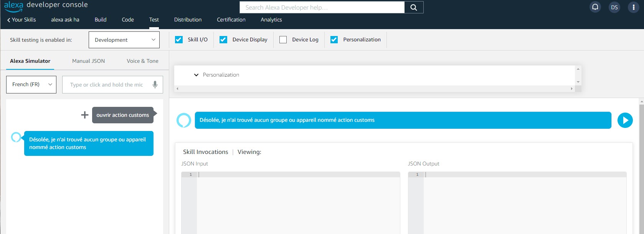Click the Alexa developer console logo
This screenshot has height=234, width=644.
[x=46, y=5]
